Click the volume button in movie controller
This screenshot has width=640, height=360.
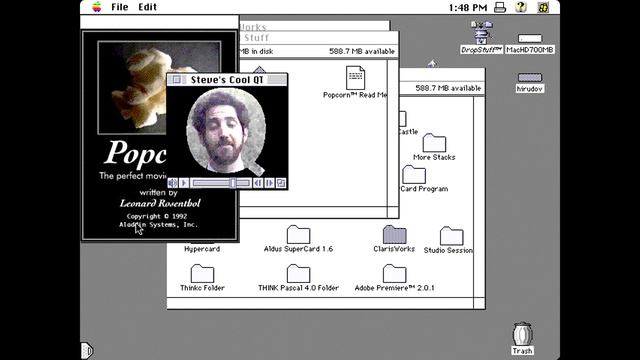pos(173,183)
